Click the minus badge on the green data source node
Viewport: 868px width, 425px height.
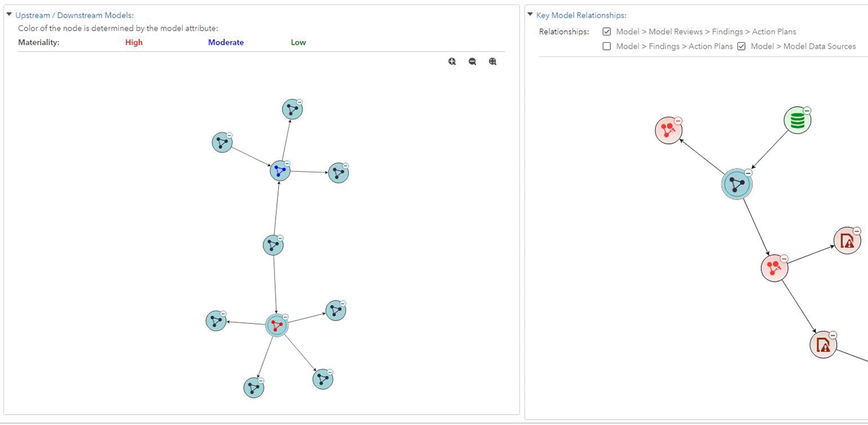[x=806, y=109]
